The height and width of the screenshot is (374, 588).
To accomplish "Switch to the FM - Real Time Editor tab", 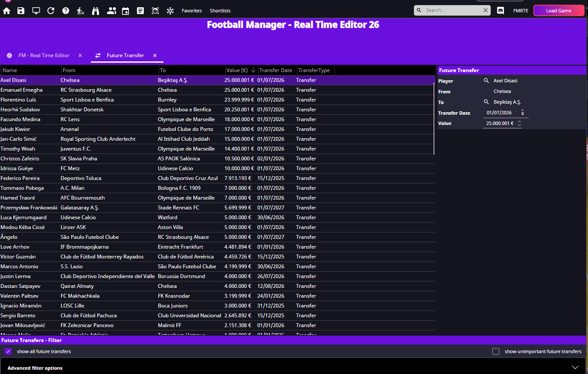I will (44, 55).
